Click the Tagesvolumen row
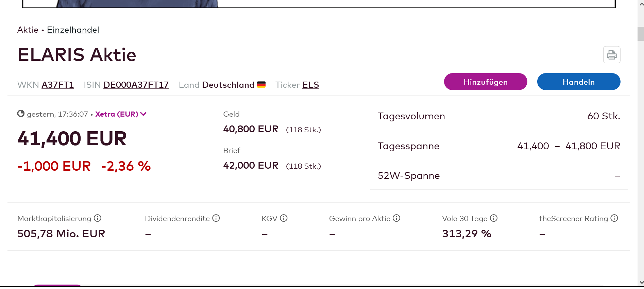Screen dimensions: 644x289 [x=499, y=116]
